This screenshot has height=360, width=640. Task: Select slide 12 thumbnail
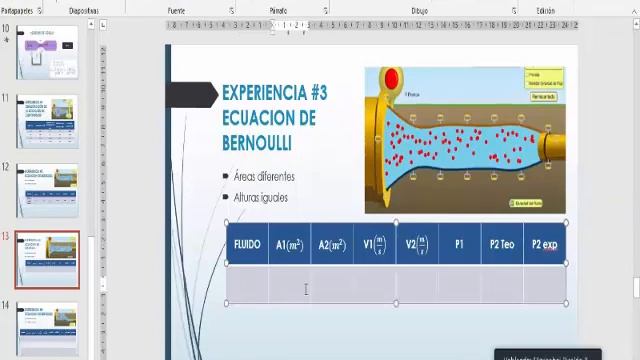pyautogui.click(x=47, y=190)
